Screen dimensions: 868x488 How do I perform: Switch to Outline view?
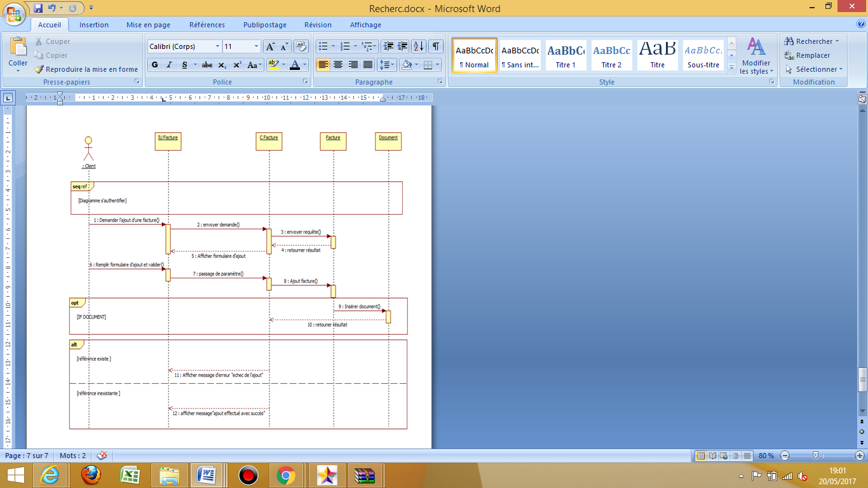736,456
